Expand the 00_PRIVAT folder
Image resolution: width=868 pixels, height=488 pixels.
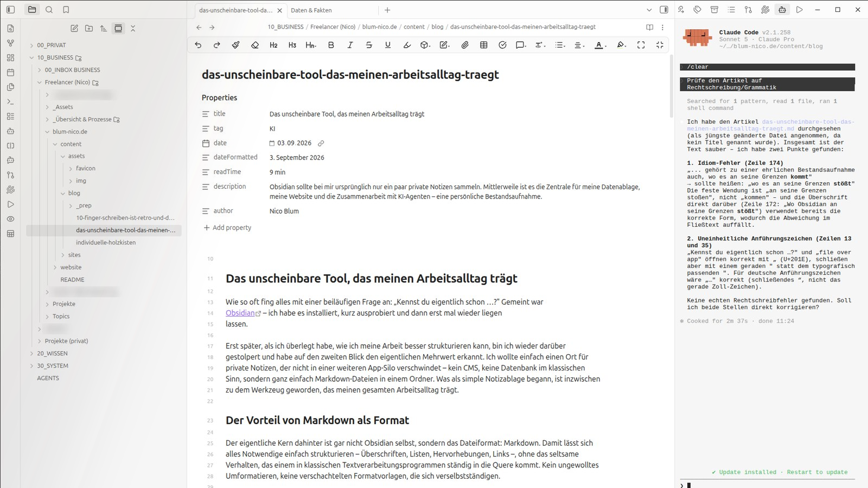(x=32, y=46)
